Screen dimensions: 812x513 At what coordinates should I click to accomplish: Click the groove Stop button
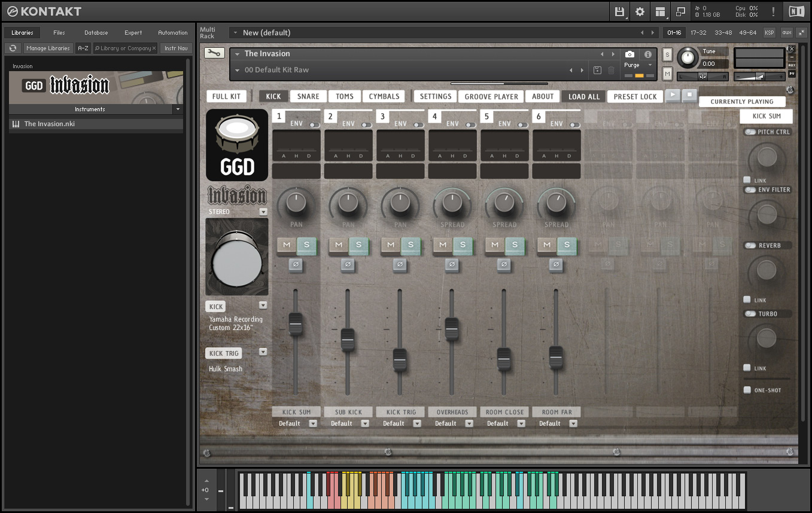point(689,95)
